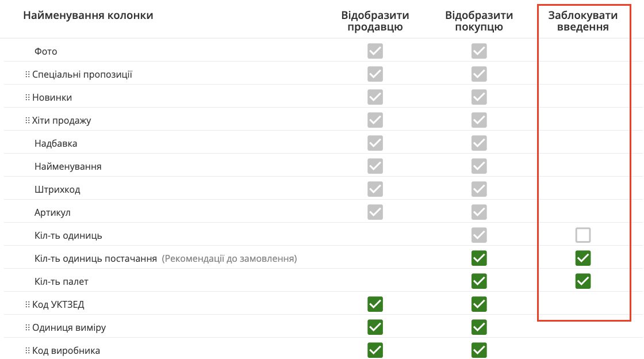
Task: Toggle seller visibility for Код виробника
Action: (x=375, y=350)
